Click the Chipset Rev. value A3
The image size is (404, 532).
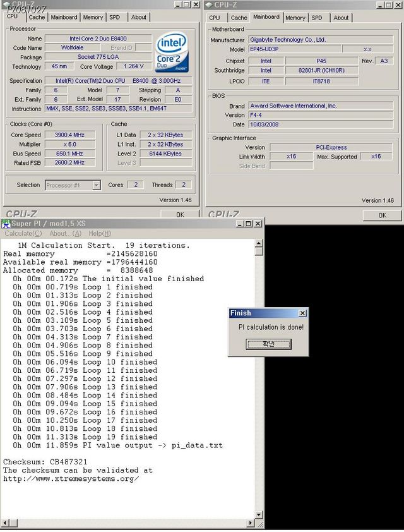coord(384,61)
